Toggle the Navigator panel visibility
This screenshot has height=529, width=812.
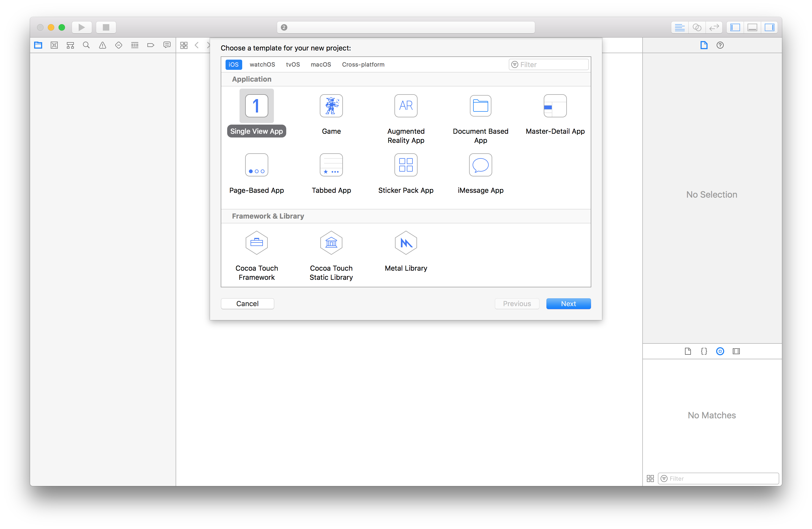coord(735,27)
